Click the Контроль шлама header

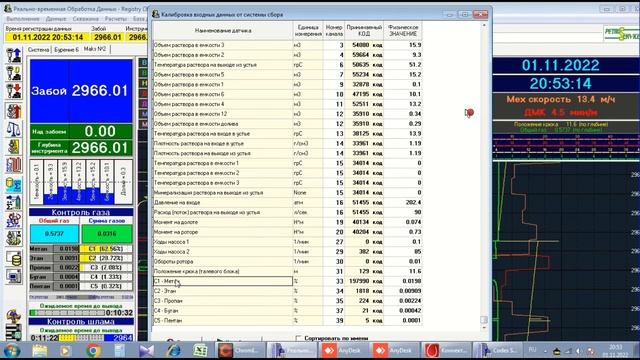pos(81,322)
